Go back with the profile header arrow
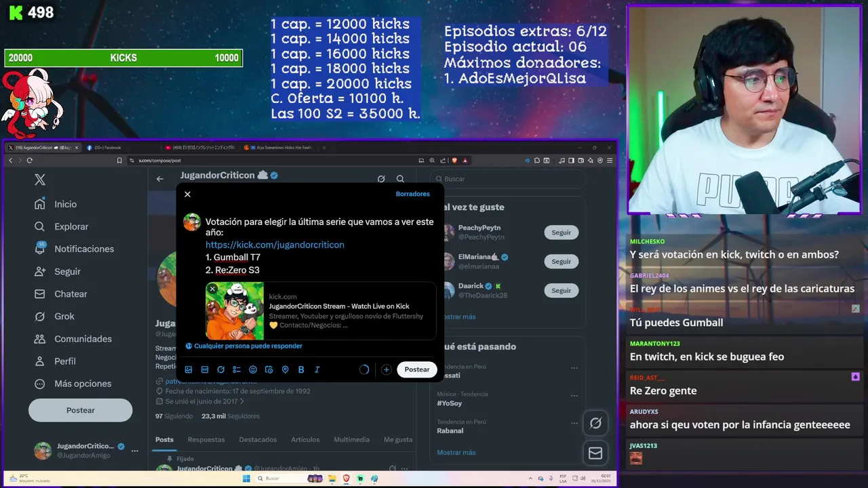 160,179
